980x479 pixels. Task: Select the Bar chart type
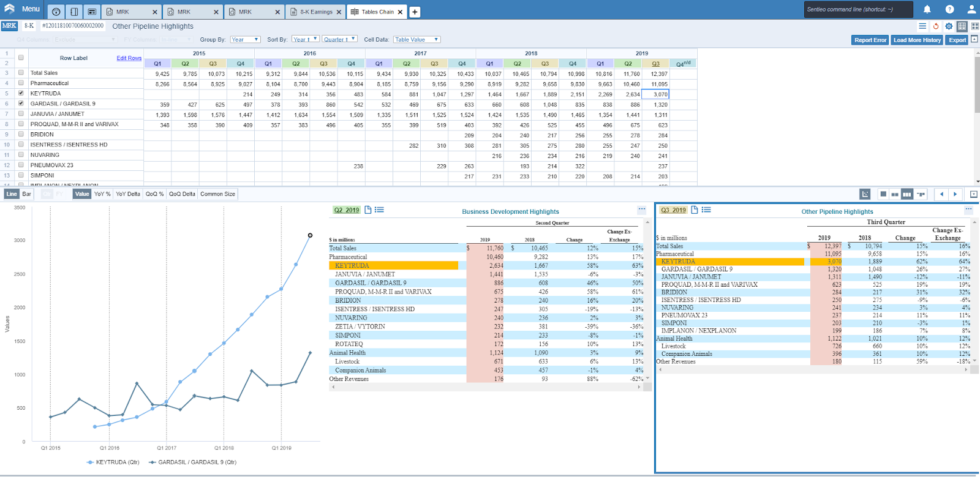pos(26,194)
